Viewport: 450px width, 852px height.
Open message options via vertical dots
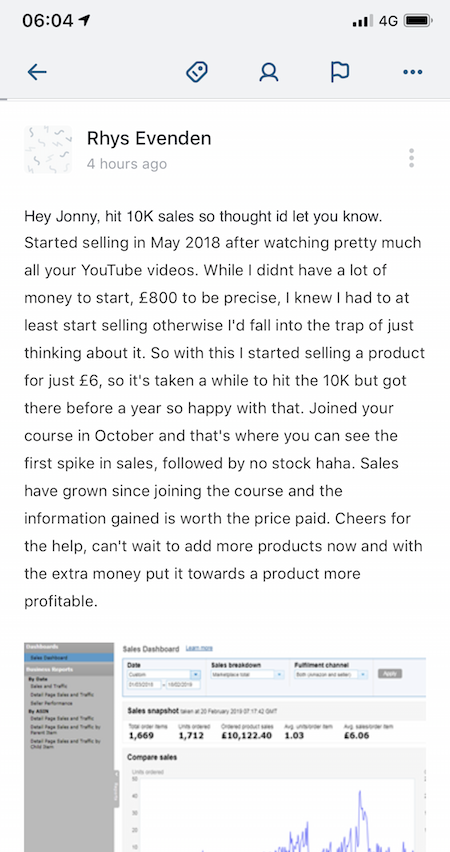[x=411, y=158]
